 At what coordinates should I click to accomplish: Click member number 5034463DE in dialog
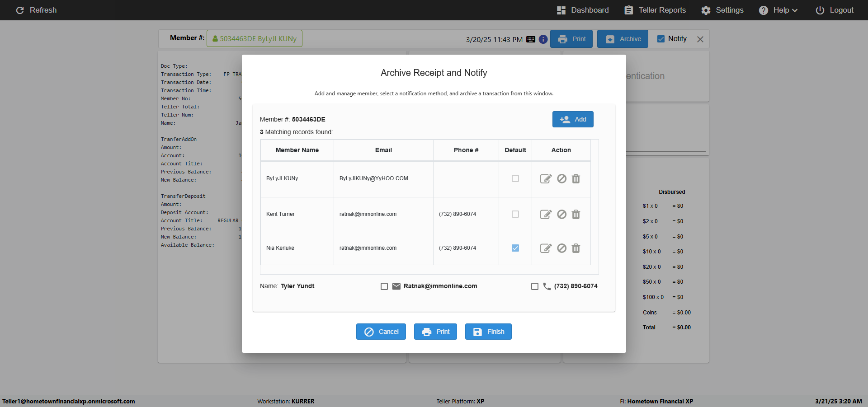pos(309,119)
